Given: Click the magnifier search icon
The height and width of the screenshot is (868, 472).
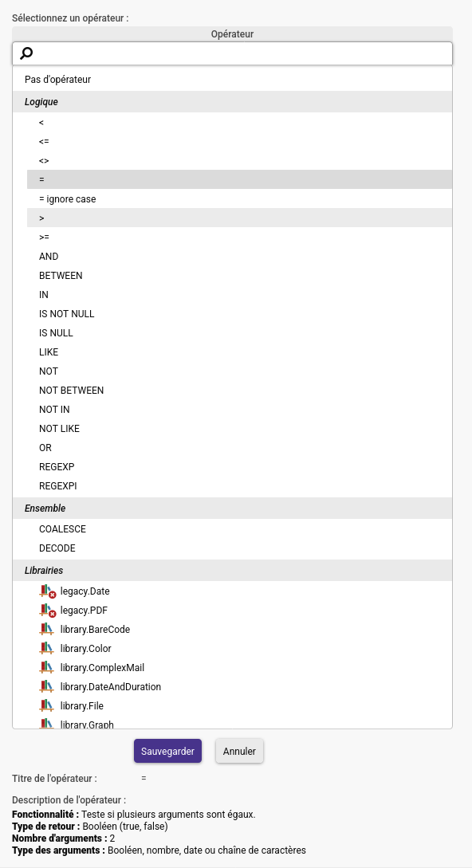Looking at the screenshot, I should click(x=26, y=53).
